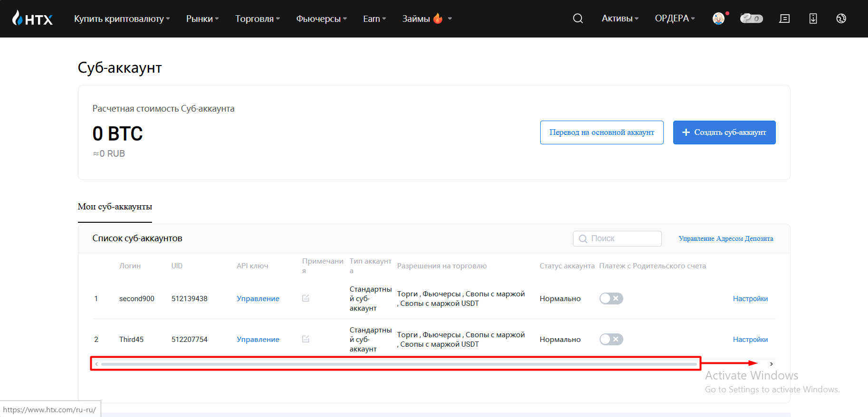This screenshot has height=417, width=868.
Task: Click the plus icon on Создать суб-аккаунт
Action: coord(686,133)
